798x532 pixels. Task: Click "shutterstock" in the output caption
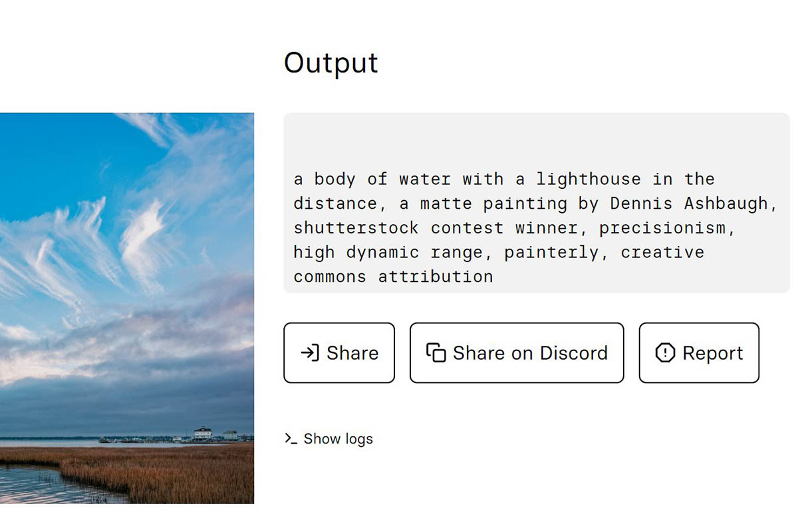pyautogui.click(x=356, y=227)
